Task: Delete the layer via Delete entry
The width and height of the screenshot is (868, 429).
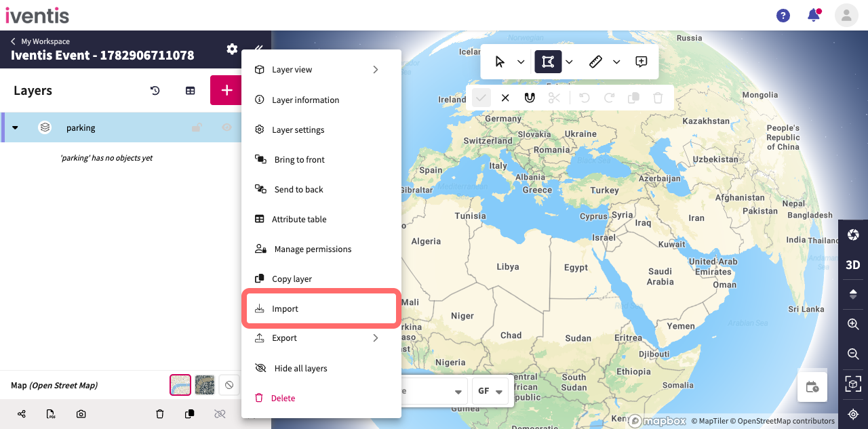Action: (x=321, y=398)
